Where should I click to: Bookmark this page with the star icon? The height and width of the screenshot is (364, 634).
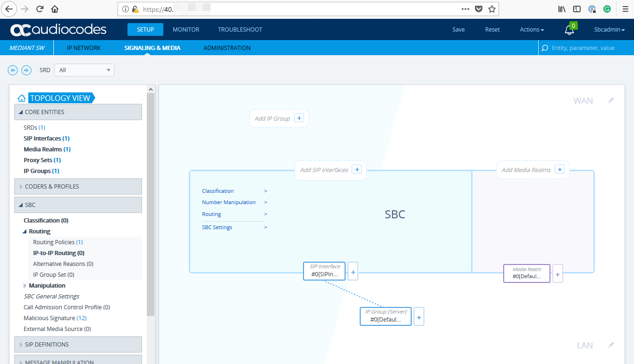[x=492, y=9]
